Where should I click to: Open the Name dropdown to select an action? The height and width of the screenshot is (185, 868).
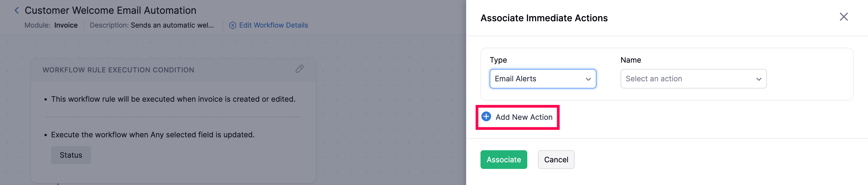(x=693, y=78)
